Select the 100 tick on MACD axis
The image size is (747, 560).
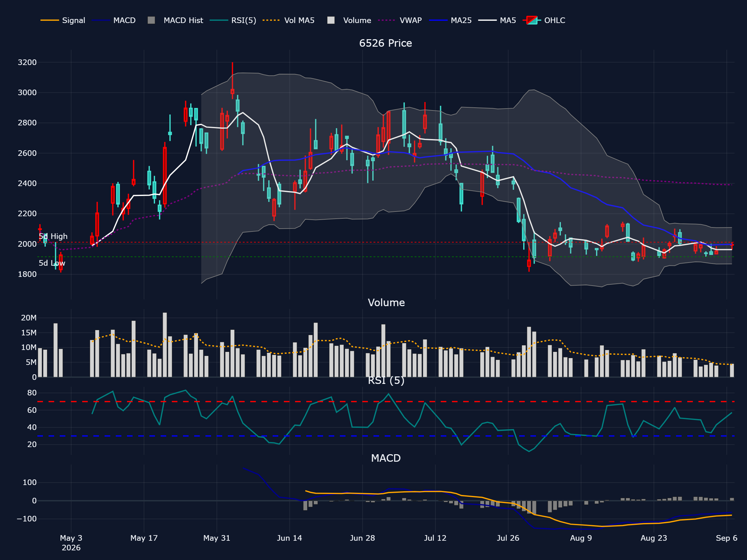(x=30, y=482)
